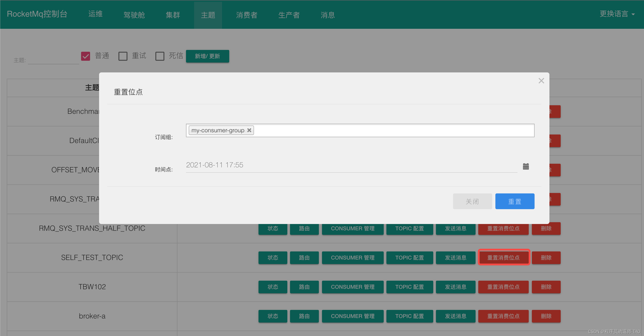Click the 关闭 button in the dialog

472,201
